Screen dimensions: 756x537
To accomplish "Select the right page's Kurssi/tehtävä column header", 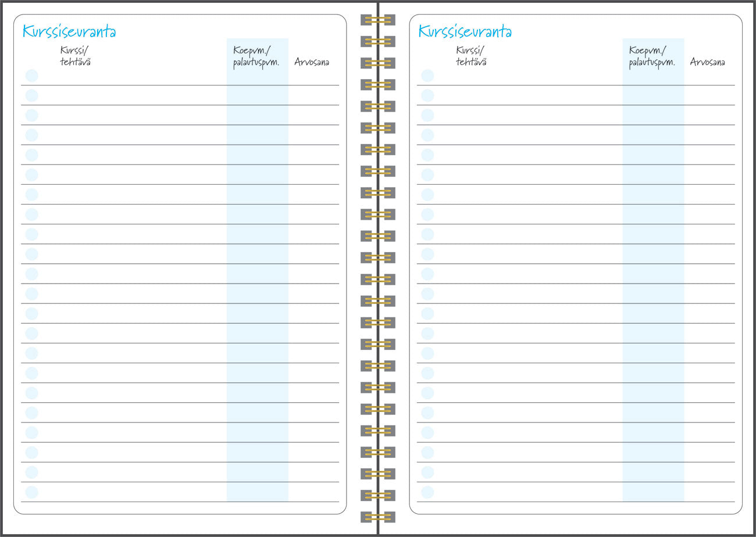I will pyautogui.click(x=472, y=56).
